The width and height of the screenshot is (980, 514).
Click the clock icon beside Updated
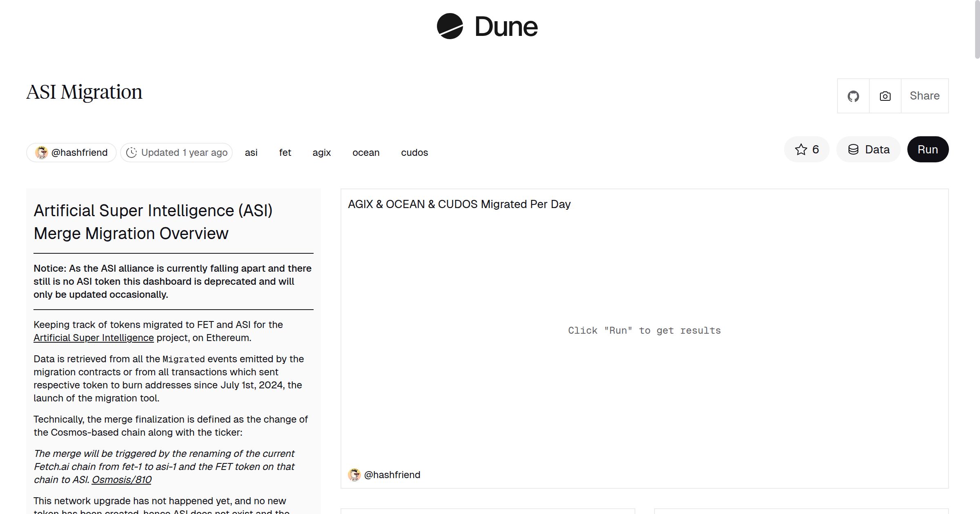pyautogui.click(x=131, y=153)
